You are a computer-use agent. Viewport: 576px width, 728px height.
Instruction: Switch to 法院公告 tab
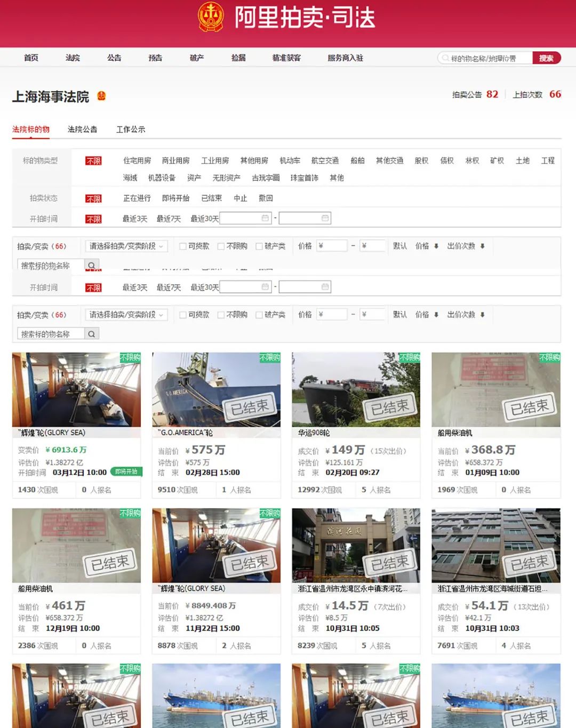point(82,129)
